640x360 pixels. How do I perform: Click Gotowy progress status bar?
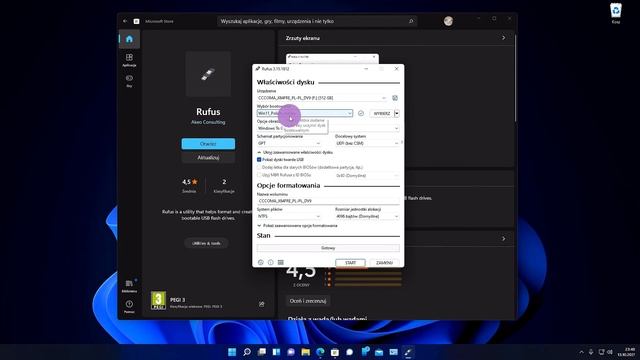tap(328, 248)
